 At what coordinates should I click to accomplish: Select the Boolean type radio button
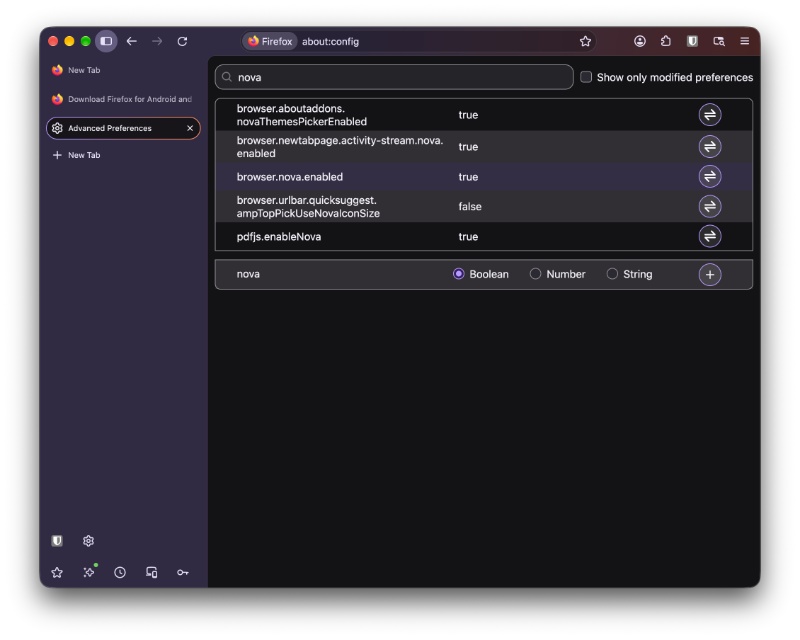[459, 274]
